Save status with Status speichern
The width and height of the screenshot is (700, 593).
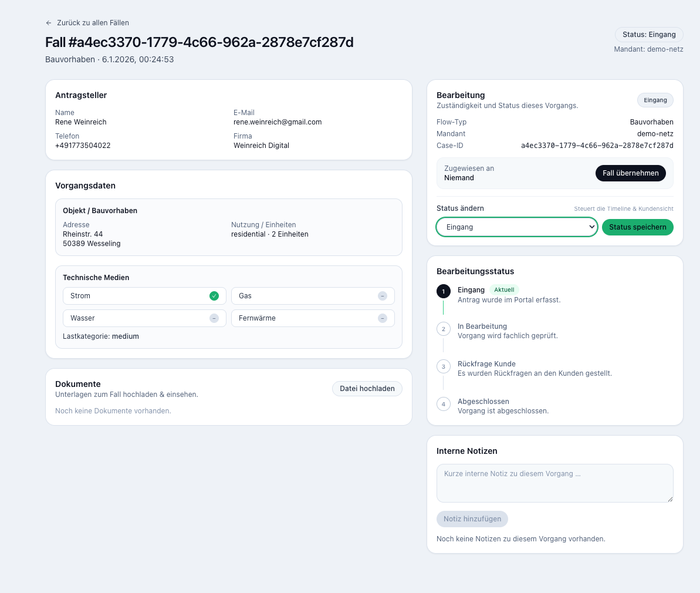637,227
